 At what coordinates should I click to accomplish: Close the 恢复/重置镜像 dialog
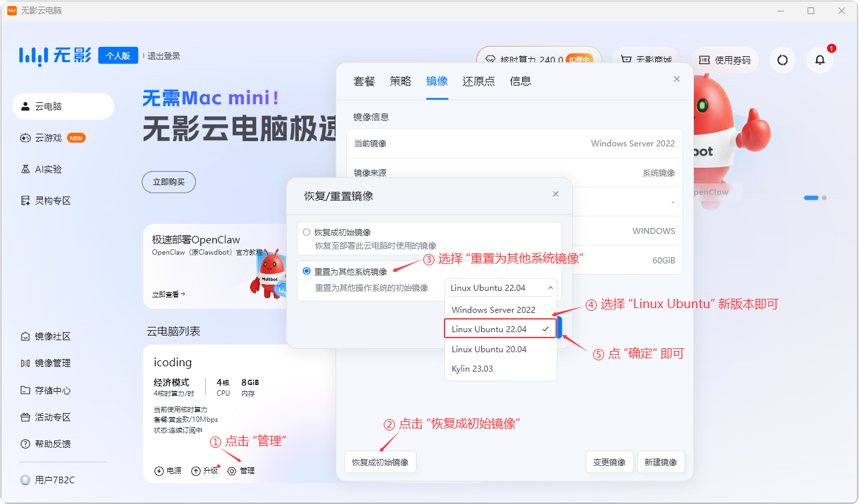(556, 194)
